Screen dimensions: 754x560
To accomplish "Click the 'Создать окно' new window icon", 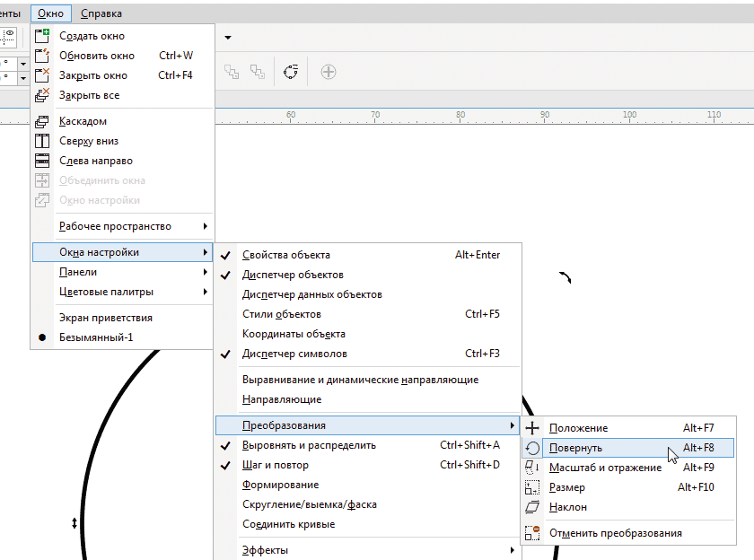I will [42, 36].
